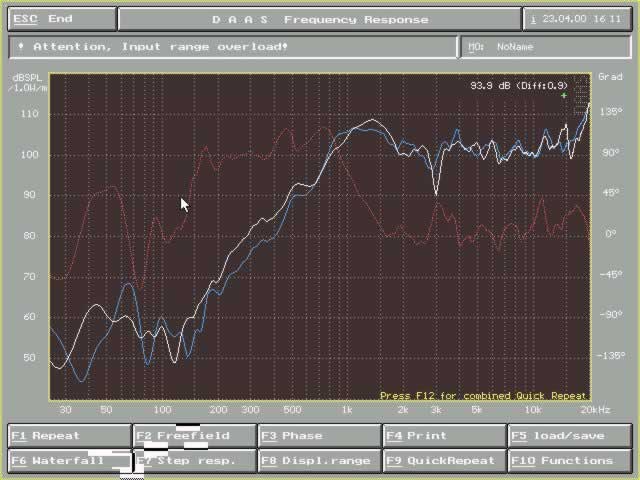Open the F5 load/save menu

pos(569,436)
